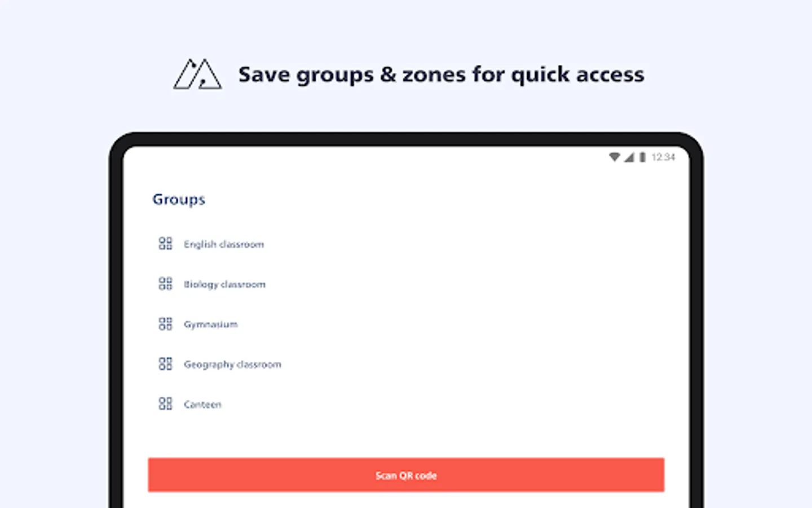Open the Gymnasium group

(211, 324)
